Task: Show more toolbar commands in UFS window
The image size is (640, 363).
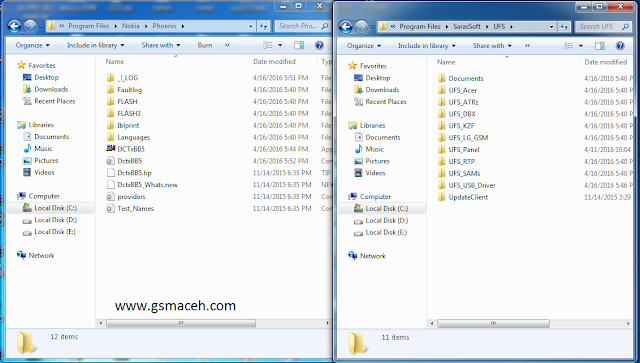Action: pyautogui.click(x=527, y=46)
